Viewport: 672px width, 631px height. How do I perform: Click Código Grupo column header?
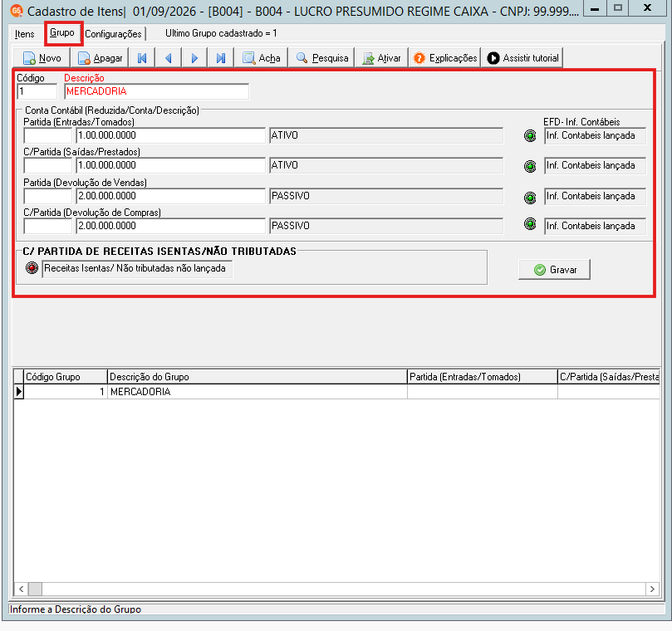pos(65,377)
